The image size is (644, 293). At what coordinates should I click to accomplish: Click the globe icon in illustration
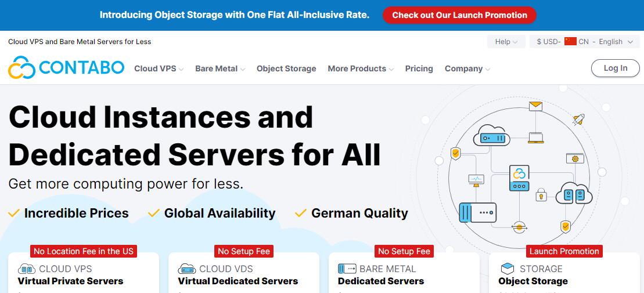click(519, 226)
